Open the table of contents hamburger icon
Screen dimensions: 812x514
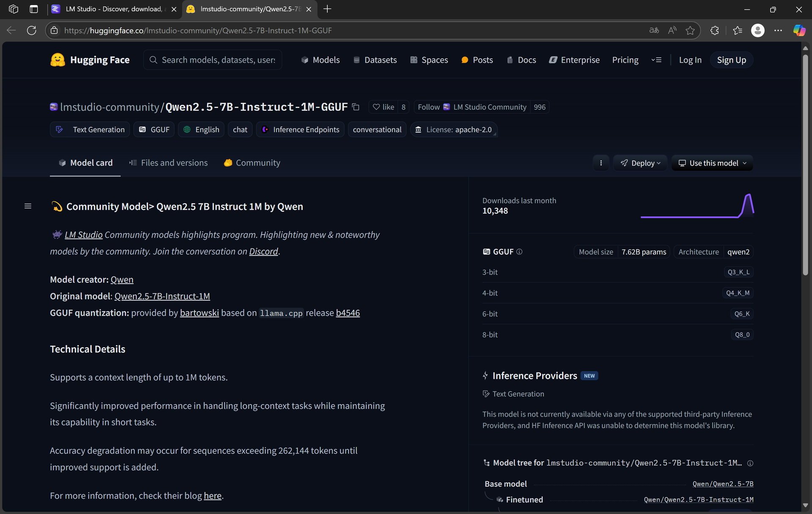28,206
